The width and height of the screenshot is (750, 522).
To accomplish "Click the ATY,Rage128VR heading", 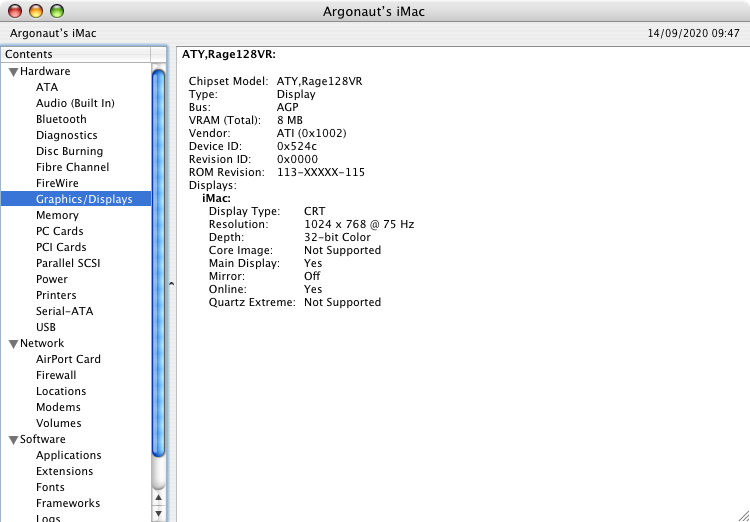I will (229, 55).
